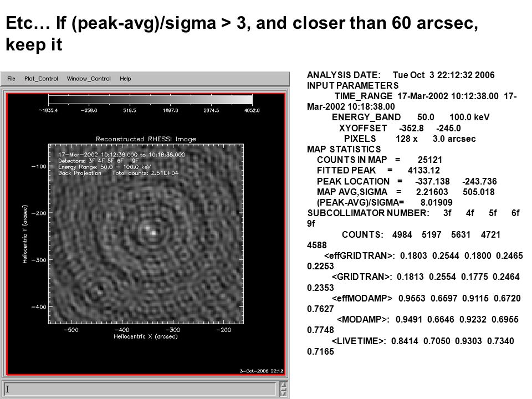Open the Help menu
The width and height of the screenshot is (532, 399).
click(x=125, y=79)
